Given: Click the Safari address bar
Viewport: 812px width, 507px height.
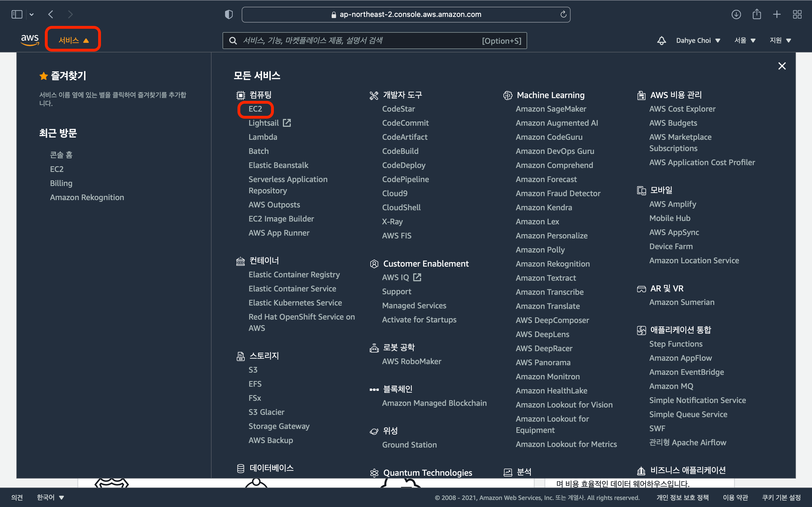Looking at the screenshot, I should (x=406, y=14).
